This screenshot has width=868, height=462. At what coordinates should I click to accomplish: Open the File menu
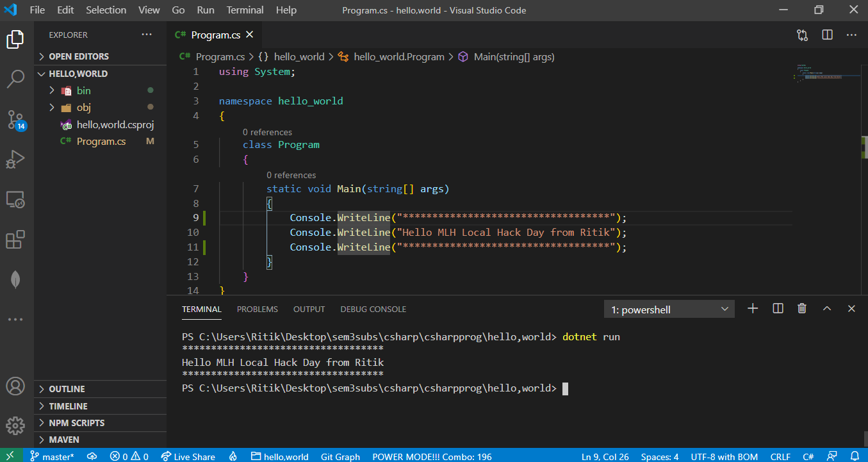37,10
